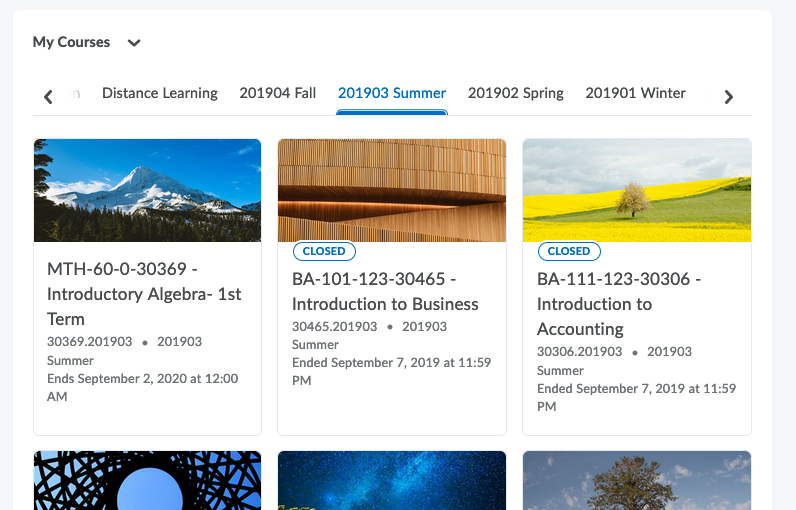796x510 pixels.
Task: Open the 201901 Winter tab
Action: pyautogui.click(x=635, y=93)
